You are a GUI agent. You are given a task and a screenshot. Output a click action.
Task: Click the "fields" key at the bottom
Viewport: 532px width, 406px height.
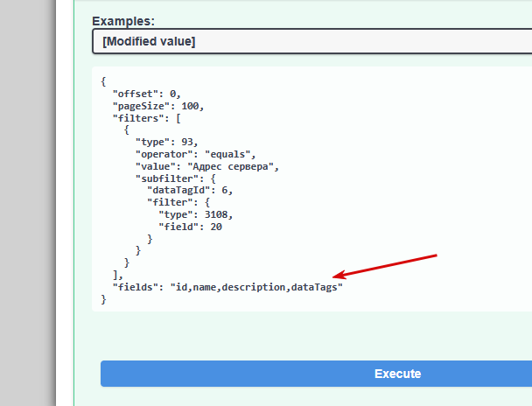click(136, 287)
